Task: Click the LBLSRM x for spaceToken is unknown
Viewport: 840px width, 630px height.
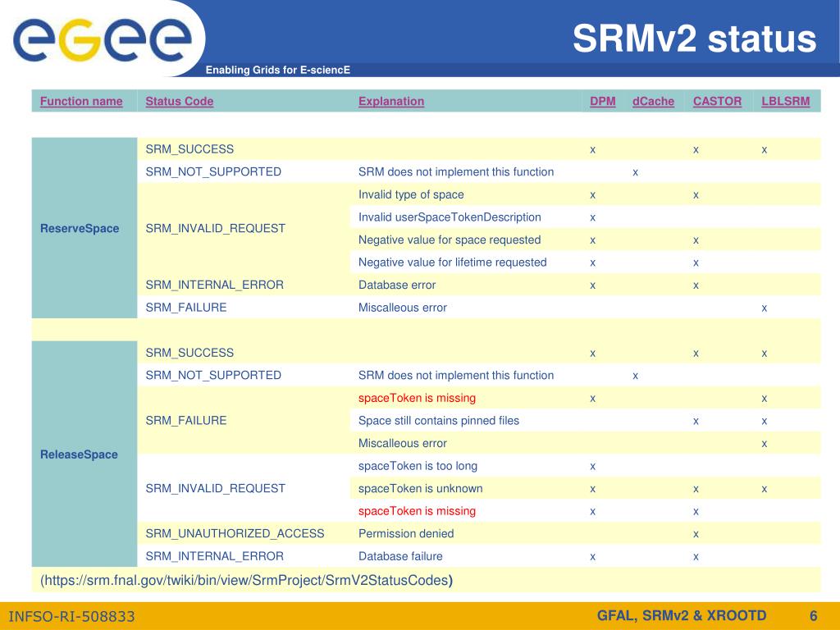Action: pos(765,490)
